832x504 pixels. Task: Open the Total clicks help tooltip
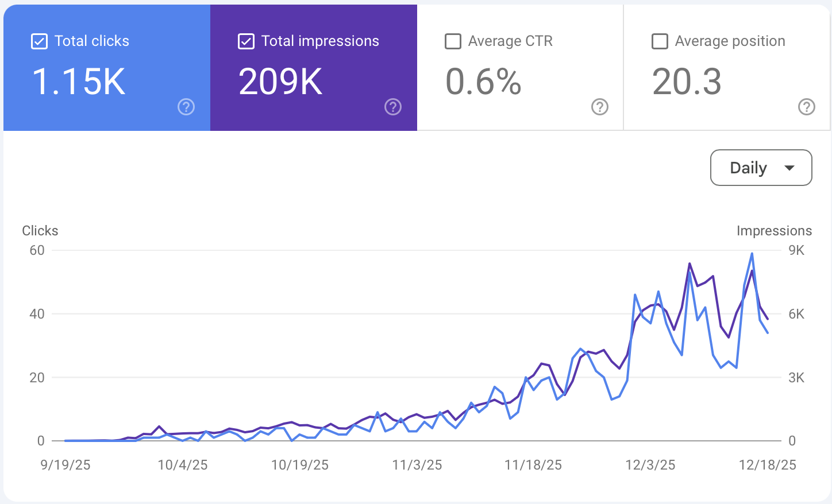[186, 107]
